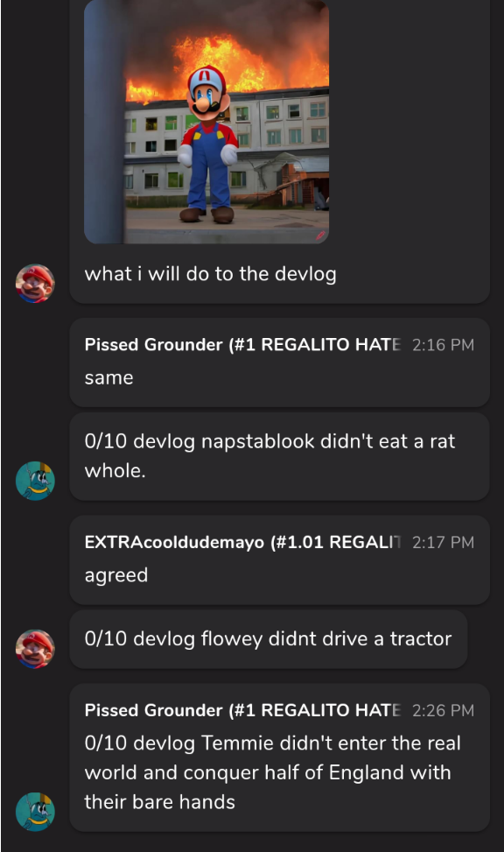Click the small red crayon icon on image corner
This screenshot has height=852, width=504.
(x=320, y=236)
